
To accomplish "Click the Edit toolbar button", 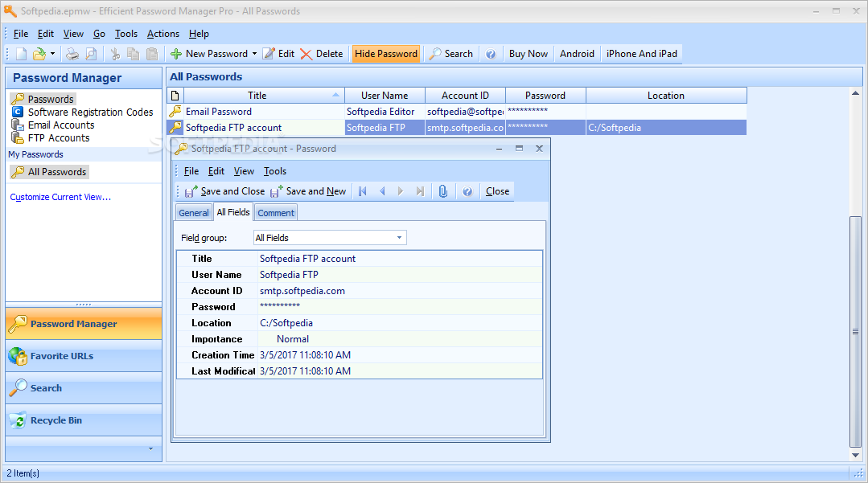I will point(278,54).
